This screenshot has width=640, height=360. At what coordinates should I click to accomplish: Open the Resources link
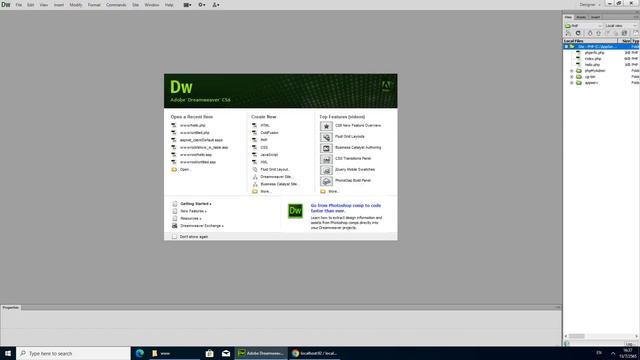pyautogui.click(x=191, y=218)
